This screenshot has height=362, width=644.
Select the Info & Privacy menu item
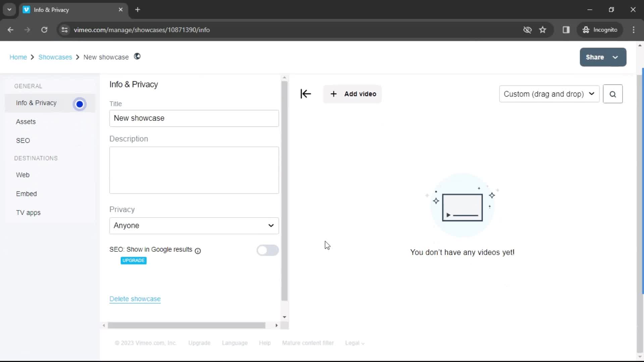(36, 103)
